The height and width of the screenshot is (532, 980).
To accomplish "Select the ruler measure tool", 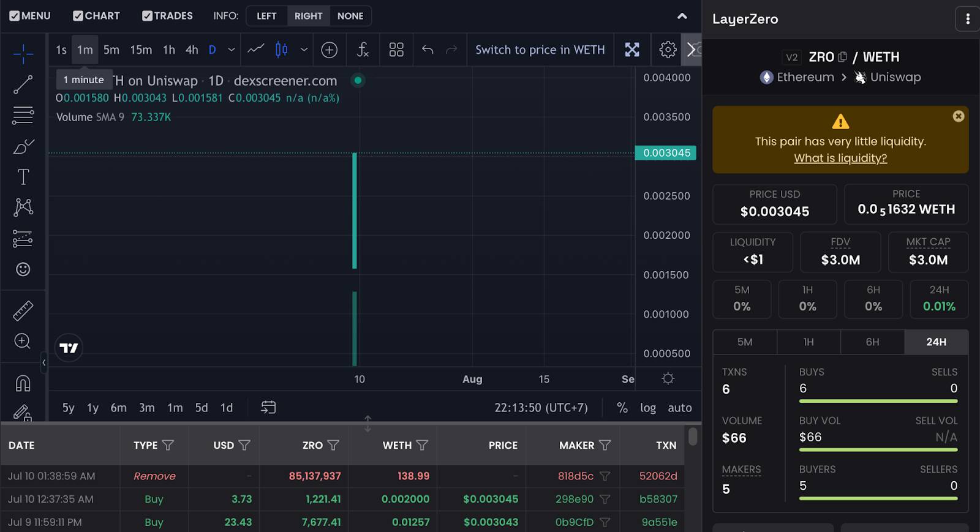I will (23, 310).
